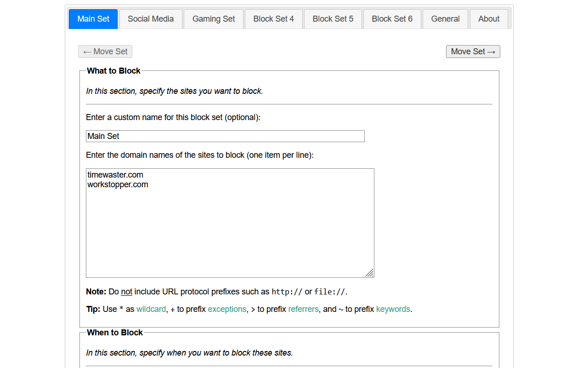Open the referrers help link

click(x=303, y=309)
